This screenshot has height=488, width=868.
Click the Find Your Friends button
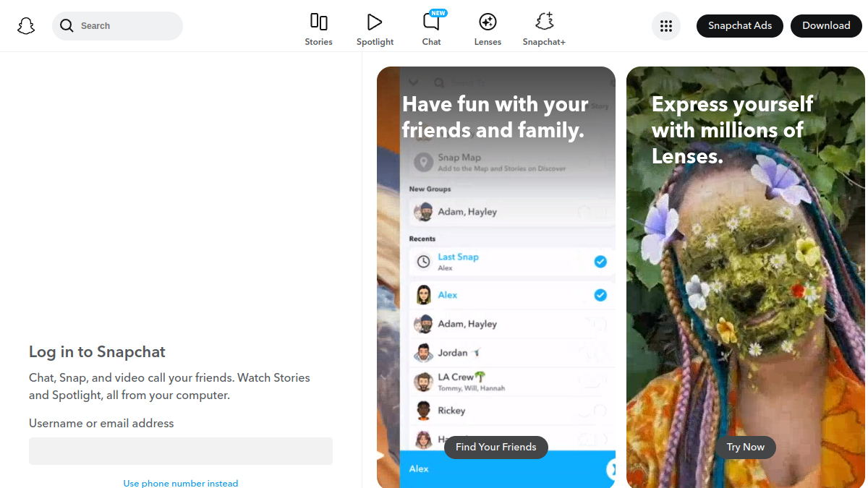point(496,447)
